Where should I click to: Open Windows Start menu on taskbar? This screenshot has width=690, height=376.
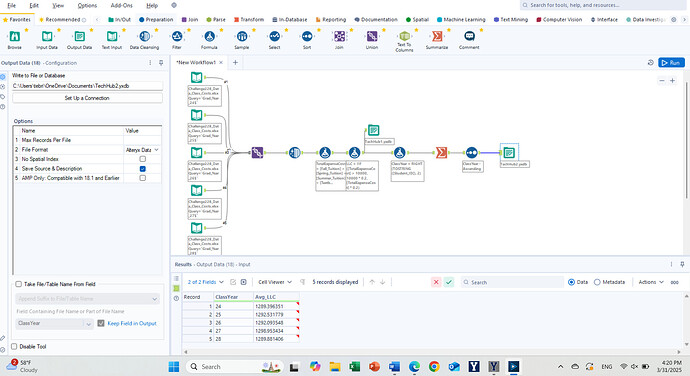174,366
